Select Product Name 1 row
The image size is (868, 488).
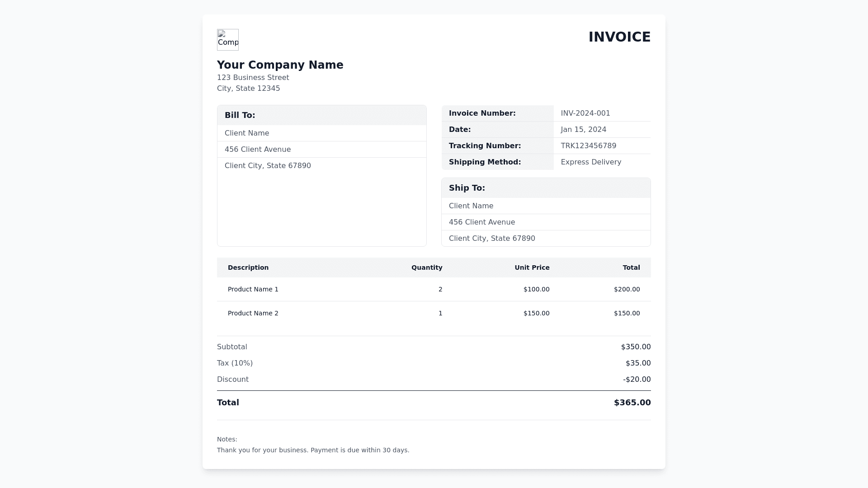click(x=253, y=289)
